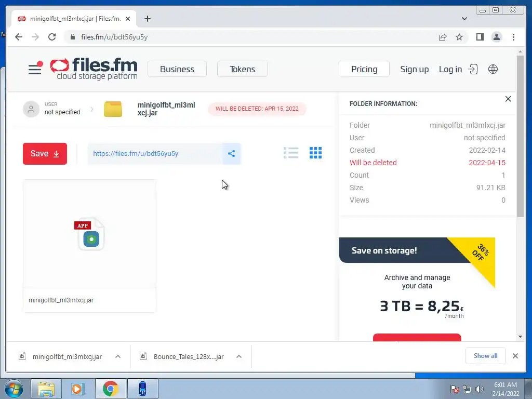Screen dimensions: 532x399
Task: Click the folder name minigolfbt_ml3mlxcj.jar in breadcrumb
Action: pos(166,109)
